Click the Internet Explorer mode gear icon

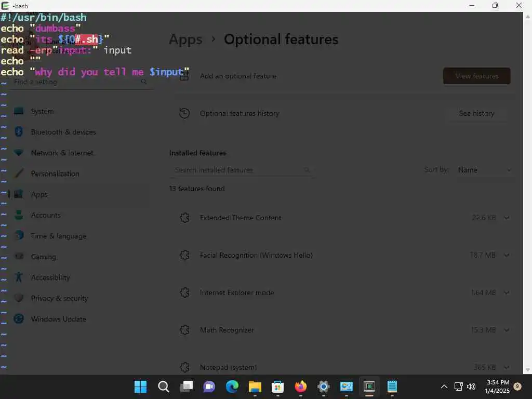(x=184, y=292)
